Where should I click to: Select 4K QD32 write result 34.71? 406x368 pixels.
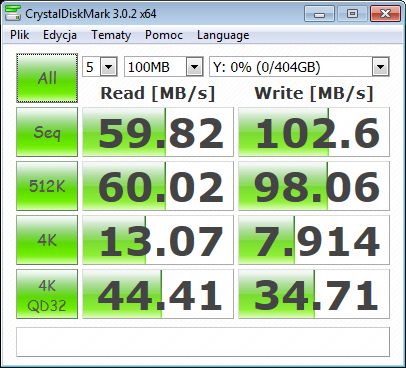coord(314,294)
